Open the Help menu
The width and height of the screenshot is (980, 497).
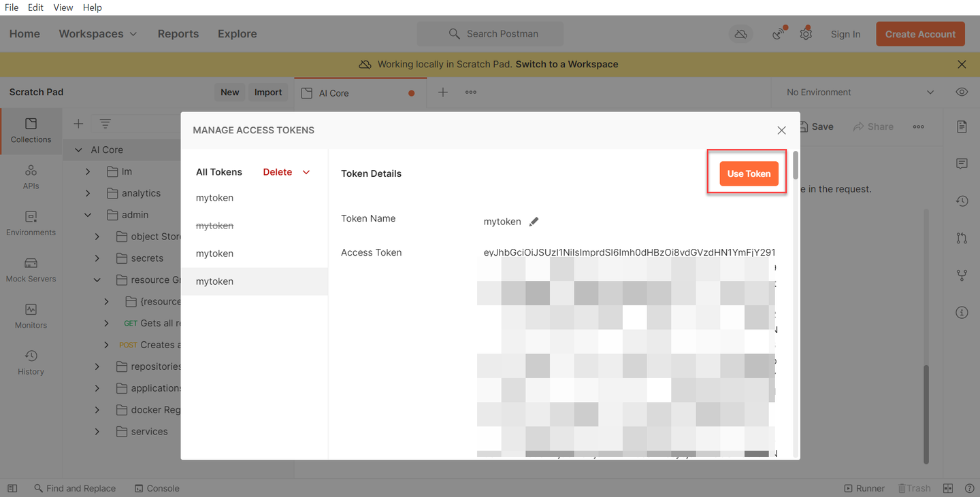93,7
